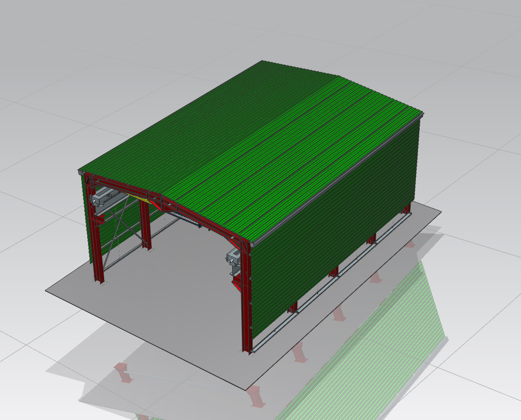Select the front-right red steel corner column
The height and width of the screenshot is (420, 521).
click(x=246, y=299)
